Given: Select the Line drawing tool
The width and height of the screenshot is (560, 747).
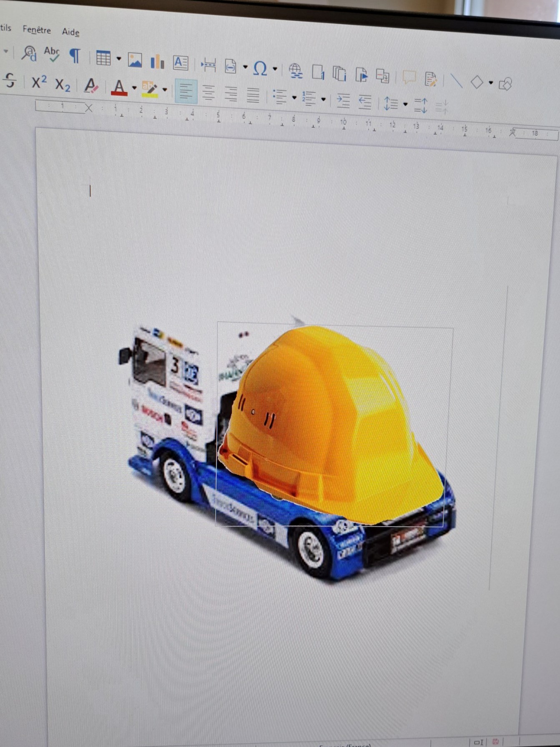Looking at the screenshot, I should 456,81.
